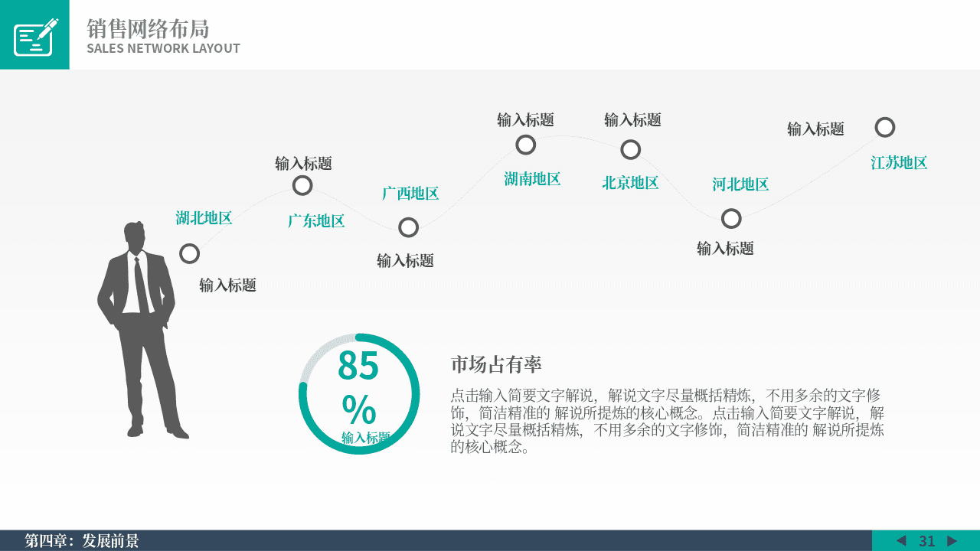The height and width of the screenshot is (551, 980).
Task: Click the note-and-pencil icon in the header
Action: click(36, 37)
